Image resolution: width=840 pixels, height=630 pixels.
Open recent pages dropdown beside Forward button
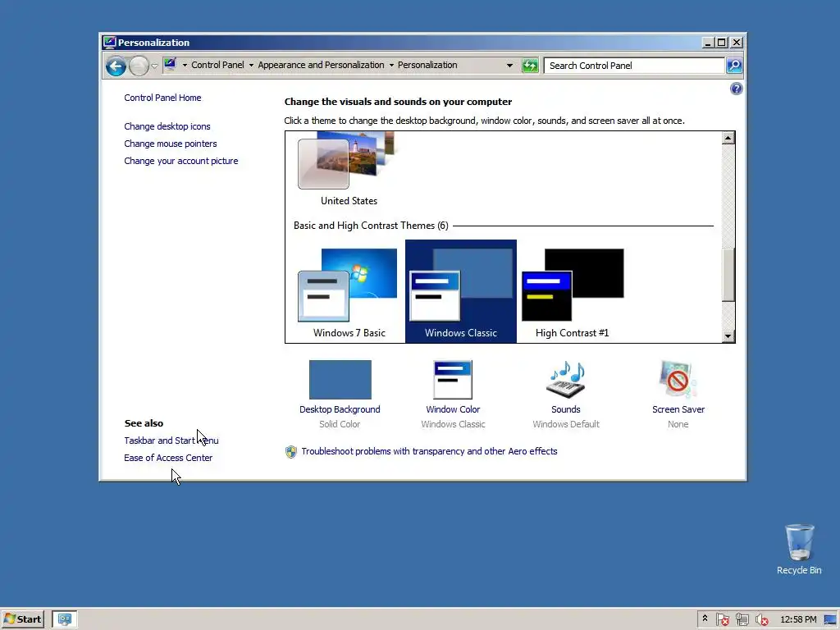click(x=154, y=66)
